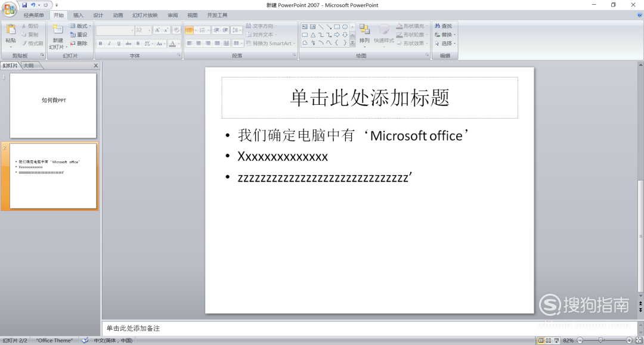Click the Find (查找) binoculars button
The width and height of the screenshot is (644, 345).
444,26
